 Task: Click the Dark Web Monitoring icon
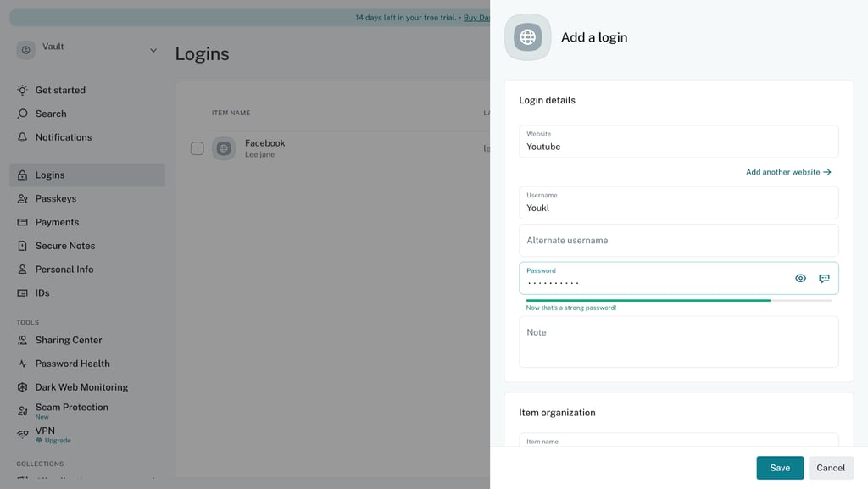(x=22, y=387)
